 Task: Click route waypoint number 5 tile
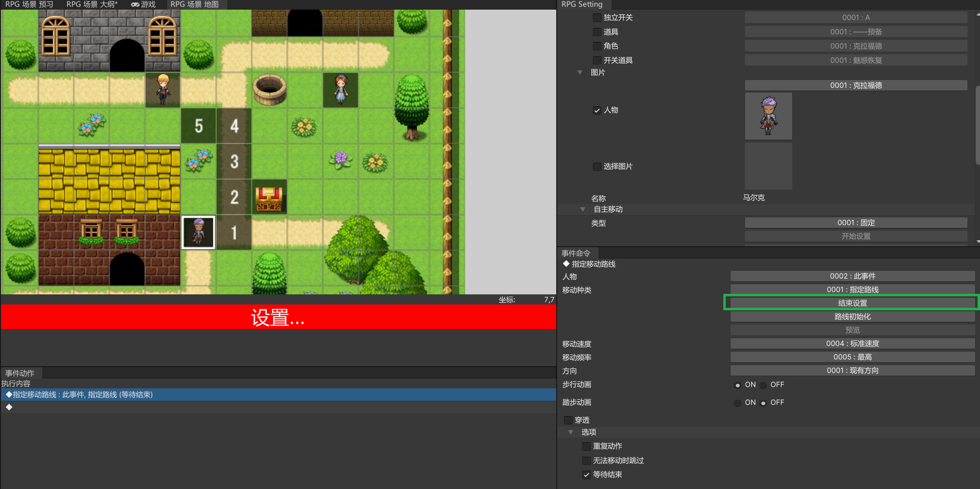click(198, 126)
